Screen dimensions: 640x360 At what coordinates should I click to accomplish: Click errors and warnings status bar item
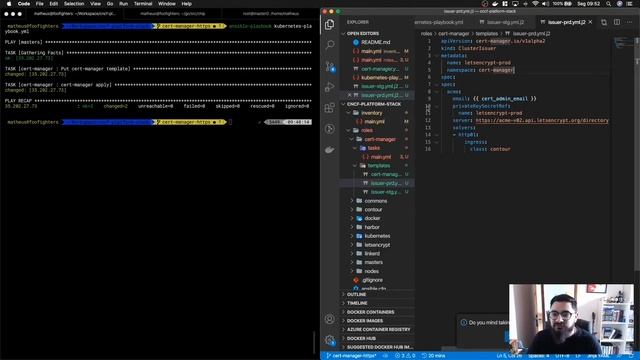[405, 356]
